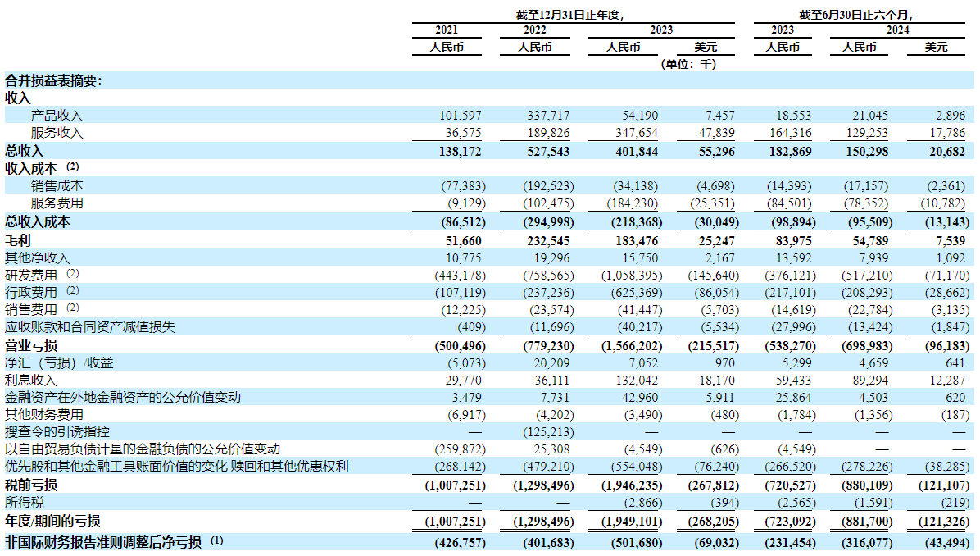
Task: Click the 产品收入 row label
Action: point(57,116)
